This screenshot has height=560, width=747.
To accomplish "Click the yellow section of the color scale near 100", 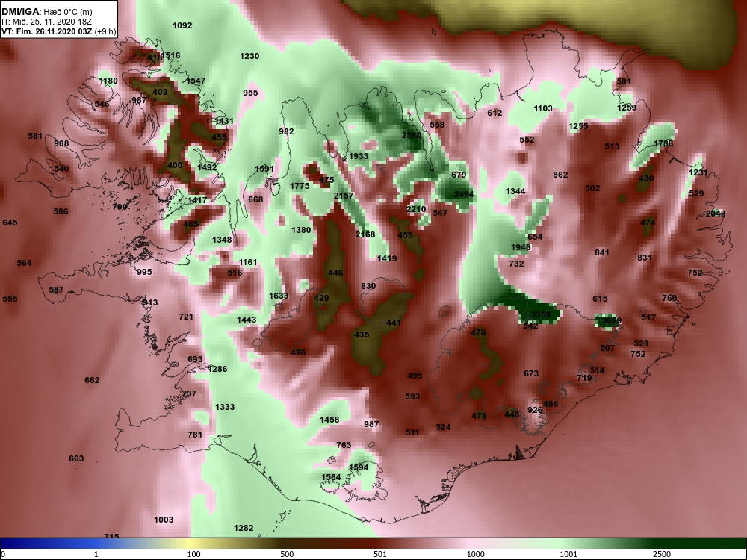I will (x=190, y=544).
